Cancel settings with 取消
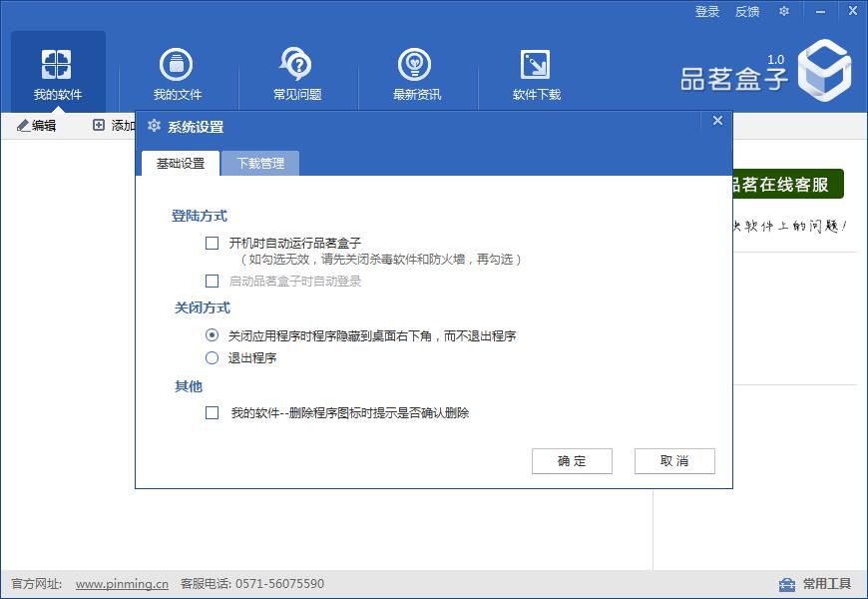 pyautogui.click(x=674, y=460)
